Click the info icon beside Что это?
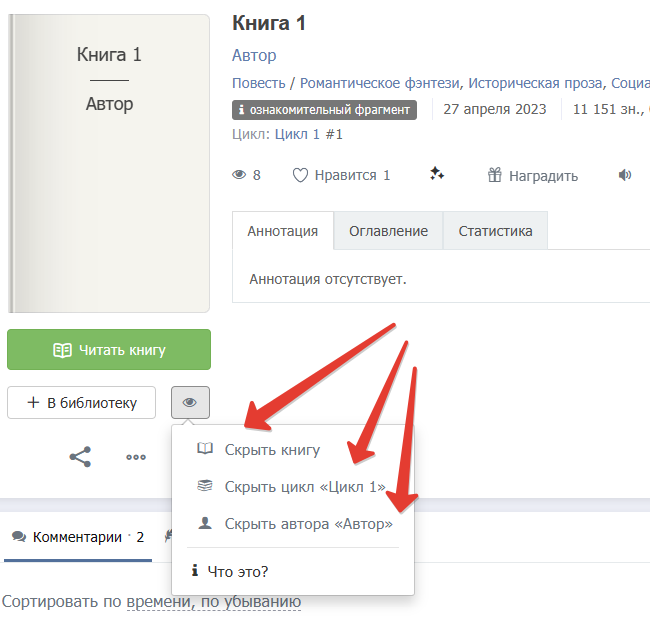The width and height of the screenshot is (650, 631). click(194, 571)
